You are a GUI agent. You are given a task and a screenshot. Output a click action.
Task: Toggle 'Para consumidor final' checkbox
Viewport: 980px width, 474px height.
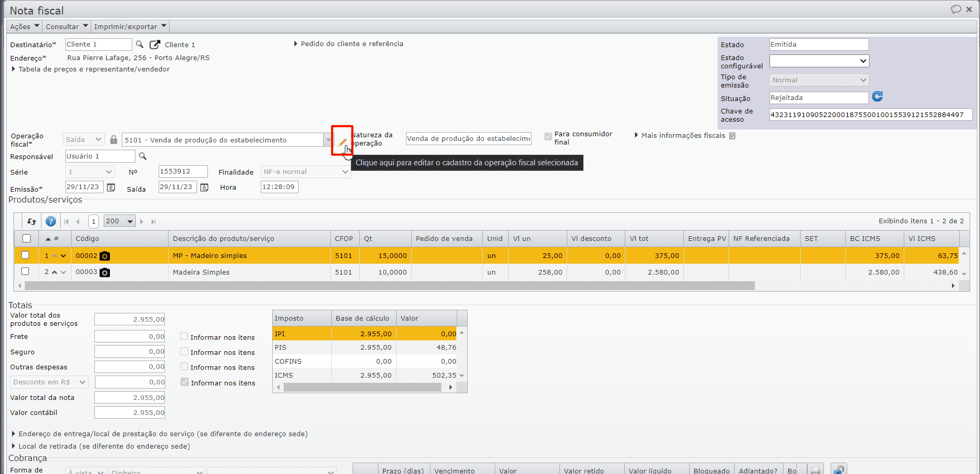[548, 136]
